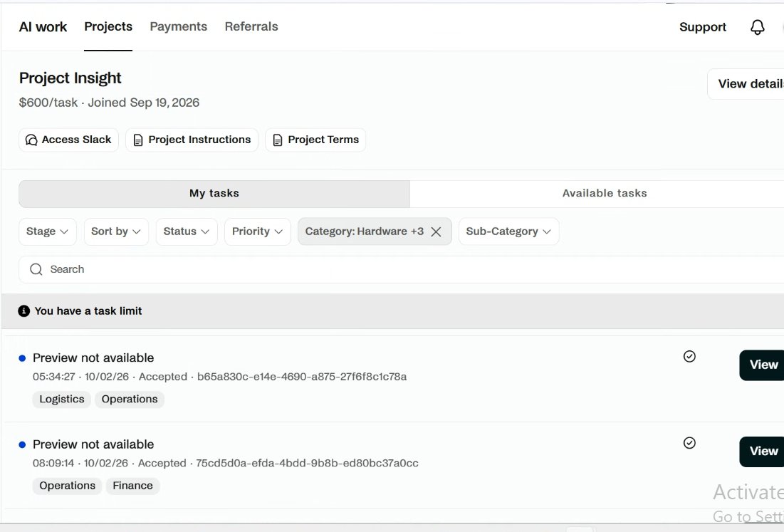Click check circle icon on b65a830c task
Screen dimensions: 784x532
(689, 357)
